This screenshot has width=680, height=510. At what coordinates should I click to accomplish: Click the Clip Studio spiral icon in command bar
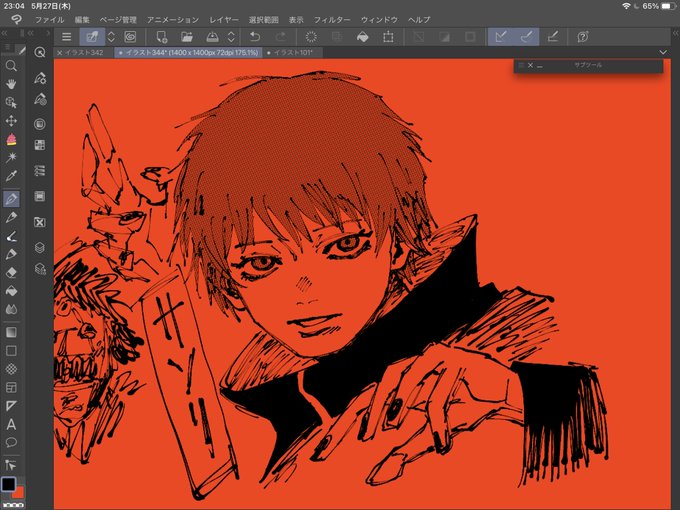[x=130, y=37]
